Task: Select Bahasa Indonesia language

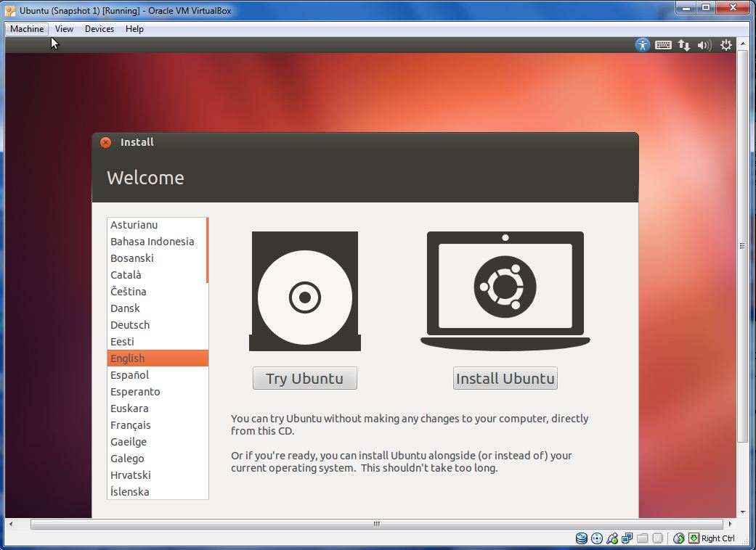Action: [x=157, y=242]
